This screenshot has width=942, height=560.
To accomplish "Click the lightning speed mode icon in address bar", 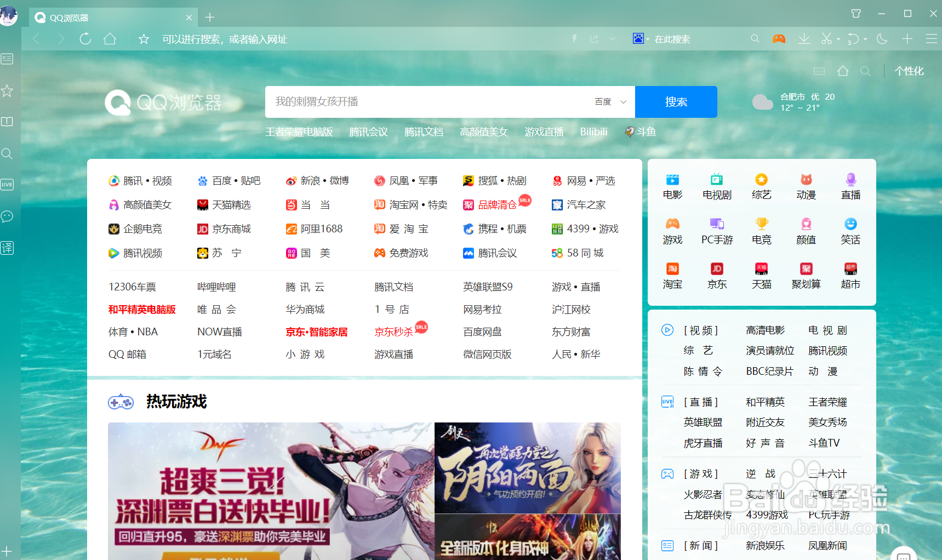I will tap(574, 39).
